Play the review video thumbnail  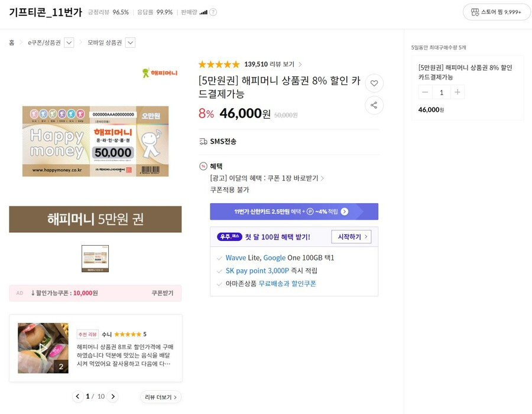tap(43, 348)
